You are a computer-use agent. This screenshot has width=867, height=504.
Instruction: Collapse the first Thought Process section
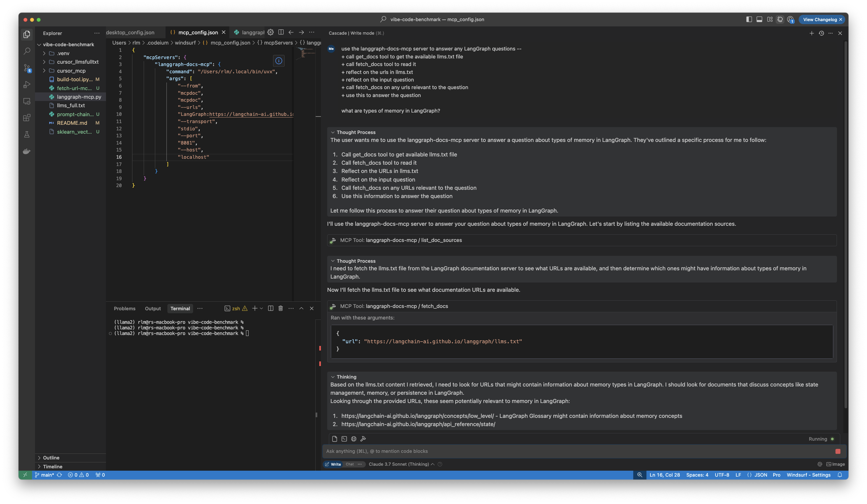333,132
